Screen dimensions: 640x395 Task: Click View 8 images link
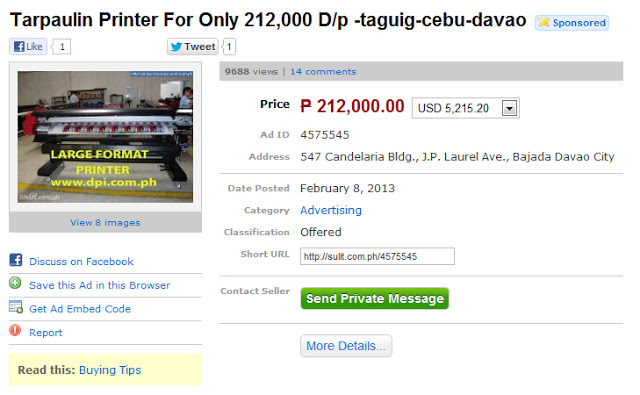click(105, 222)
